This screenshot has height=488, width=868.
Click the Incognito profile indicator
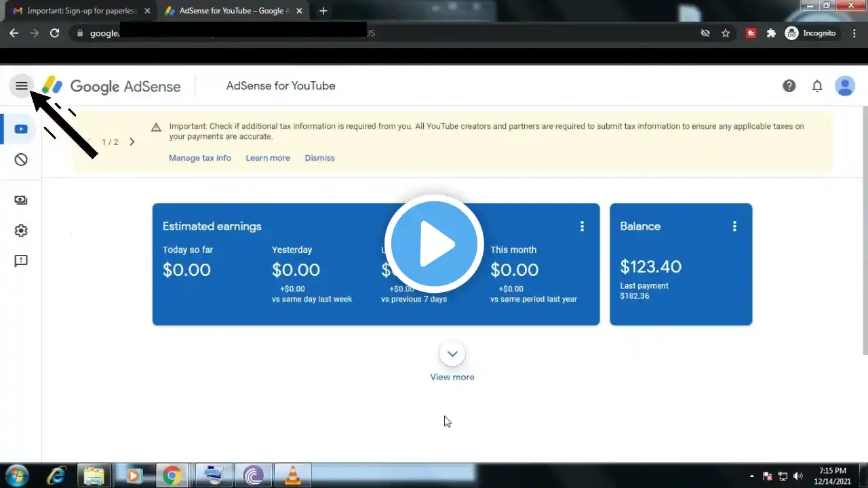[x=810, y=33]
